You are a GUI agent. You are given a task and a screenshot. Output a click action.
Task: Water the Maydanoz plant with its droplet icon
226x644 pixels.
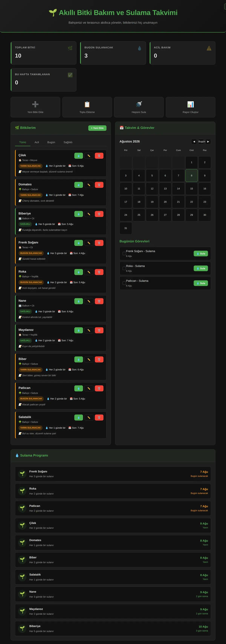(x=79, y=330)
